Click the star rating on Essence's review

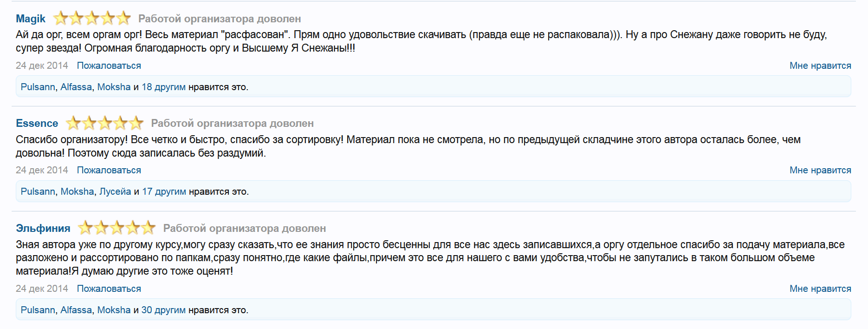[104, 123]
